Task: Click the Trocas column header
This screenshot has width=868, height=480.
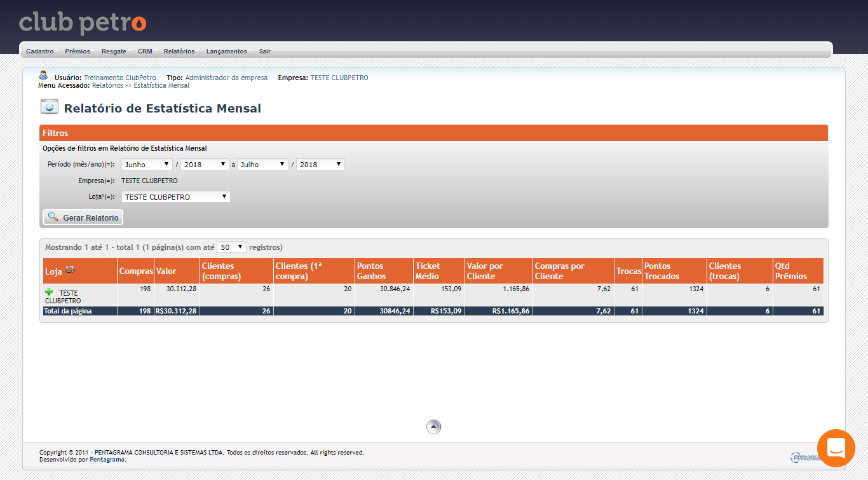Action: (x=628, y=271)
